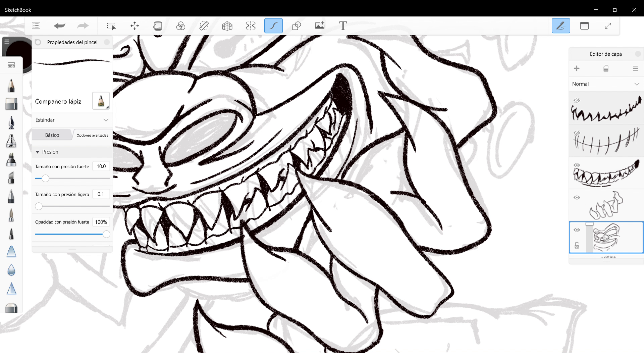Select the Text tool

pos(343,26)
